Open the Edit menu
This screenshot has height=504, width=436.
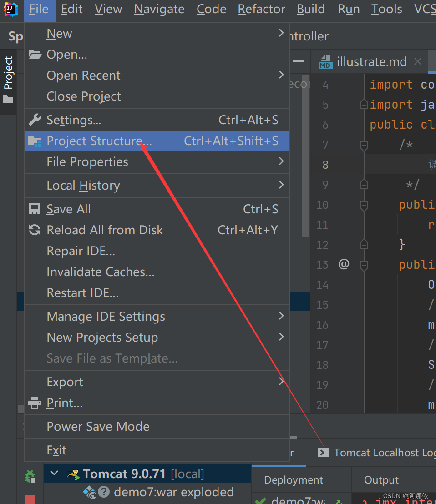tap(72, 9)
